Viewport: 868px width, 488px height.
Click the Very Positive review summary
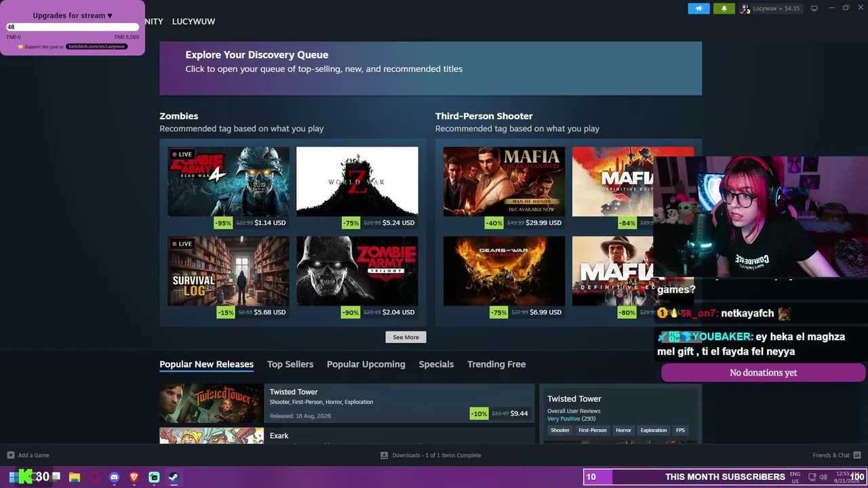click(564, 419)
